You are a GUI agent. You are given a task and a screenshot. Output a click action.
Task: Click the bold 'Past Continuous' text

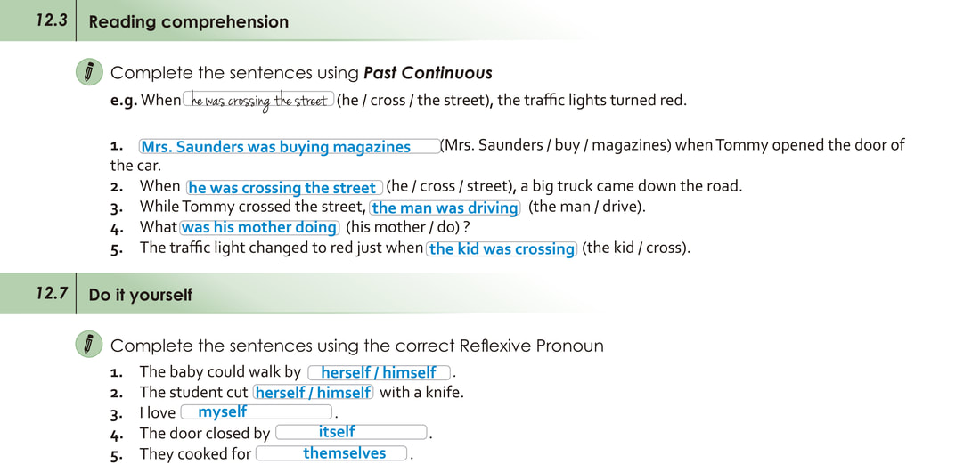pyautogui.click(x=428, y=73)
